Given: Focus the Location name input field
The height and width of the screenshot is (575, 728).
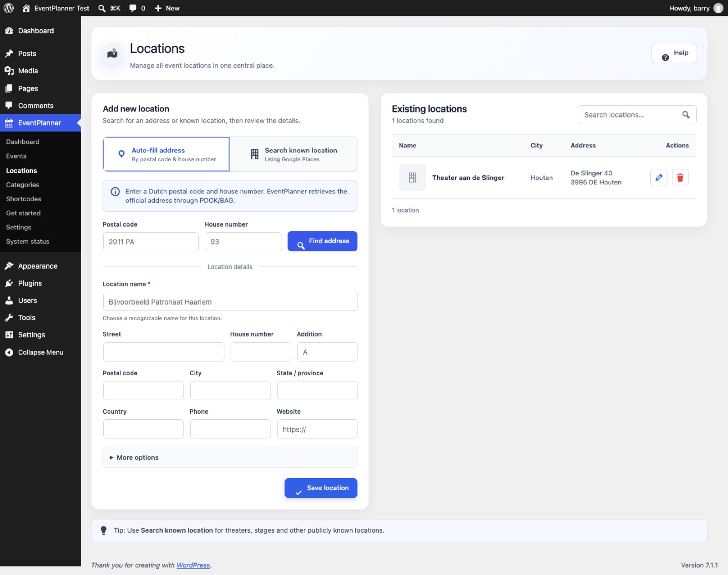Looking at the screenshot, I should pyautogui.click(x=230, y=302).
